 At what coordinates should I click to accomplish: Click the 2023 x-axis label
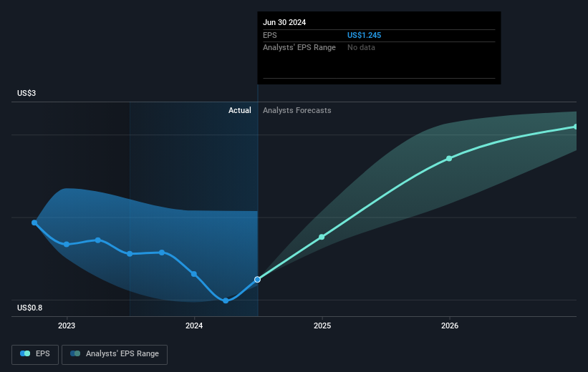(67, 325)
